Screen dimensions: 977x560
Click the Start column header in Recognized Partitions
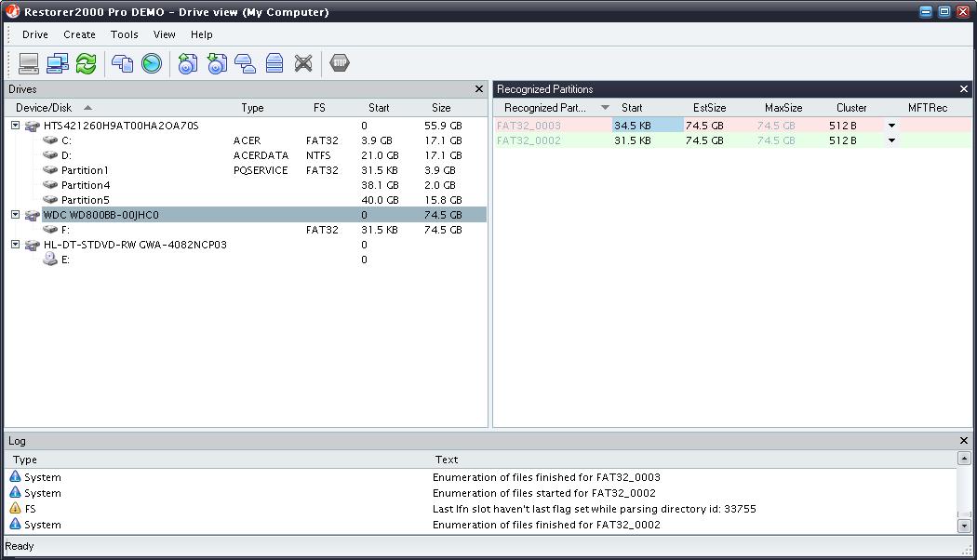(631, 108)
